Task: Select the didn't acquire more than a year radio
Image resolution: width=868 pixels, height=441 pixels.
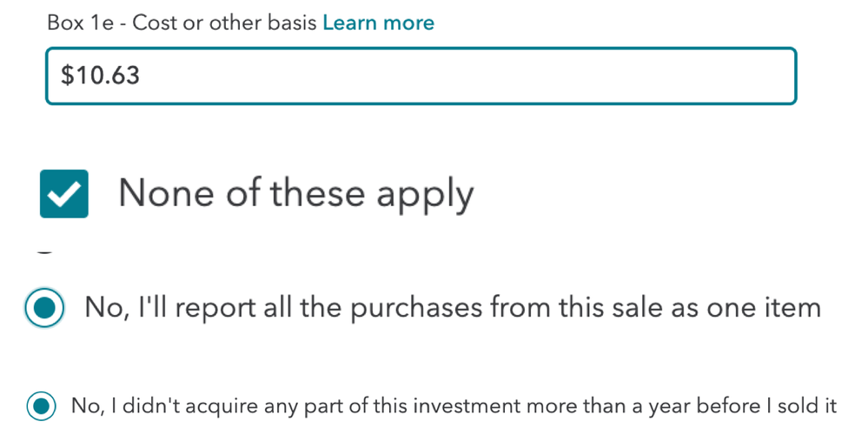Action: pos(41,405)
